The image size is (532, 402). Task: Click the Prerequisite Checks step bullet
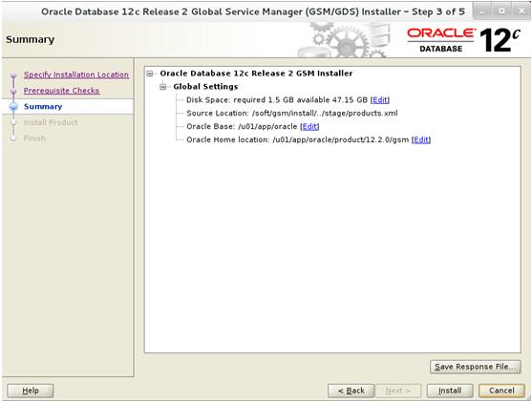tap(13, 91)
